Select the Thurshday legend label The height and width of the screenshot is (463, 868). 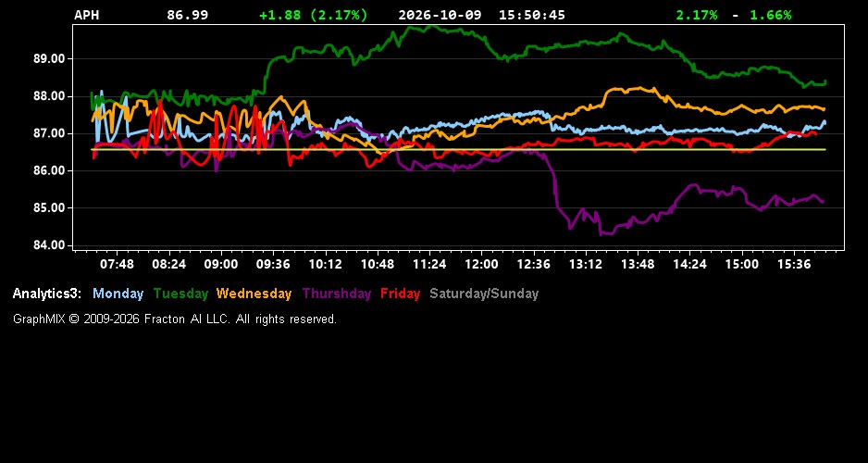(x=337, y=294)
